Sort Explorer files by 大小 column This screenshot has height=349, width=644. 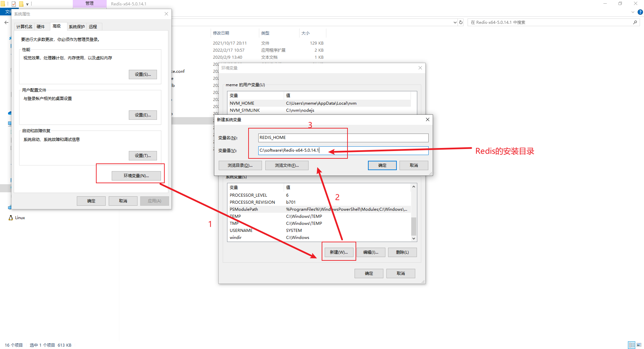(x=312, y=33)
